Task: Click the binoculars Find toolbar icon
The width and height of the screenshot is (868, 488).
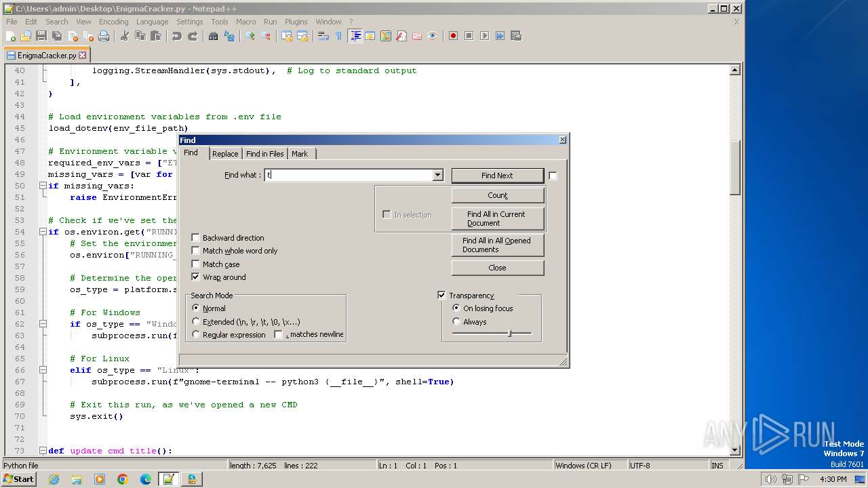Action: [x=214, y=36]
